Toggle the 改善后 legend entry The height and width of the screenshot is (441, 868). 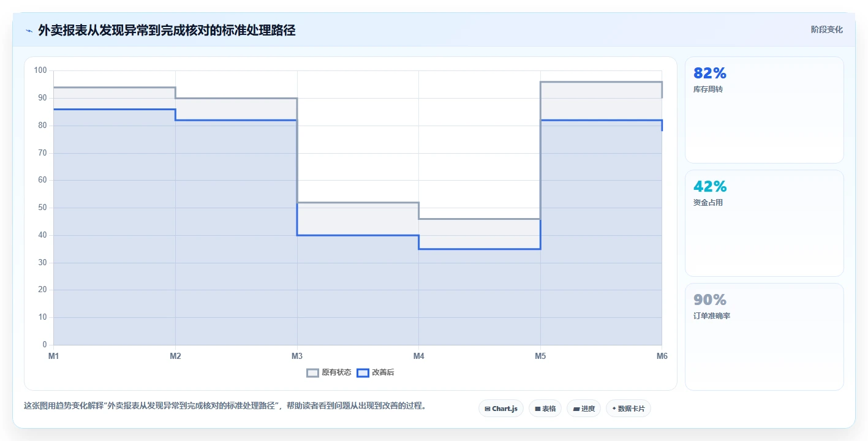376,372
